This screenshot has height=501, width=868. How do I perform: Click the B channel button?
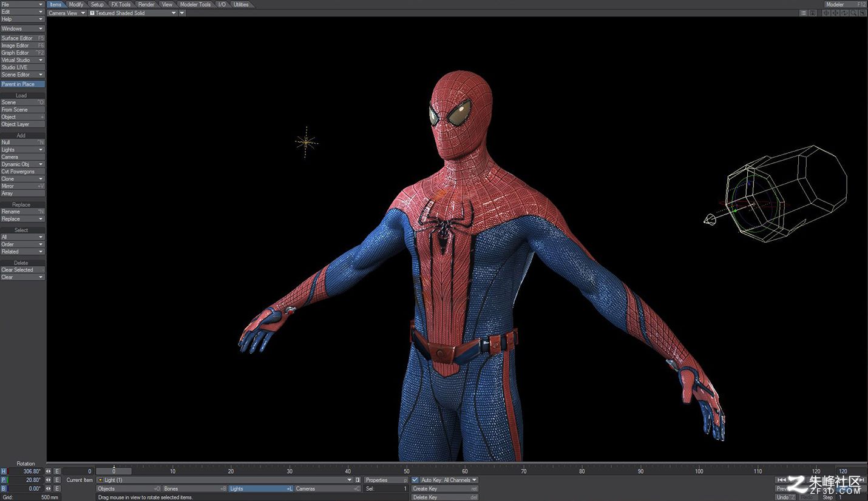pos(4,488)
